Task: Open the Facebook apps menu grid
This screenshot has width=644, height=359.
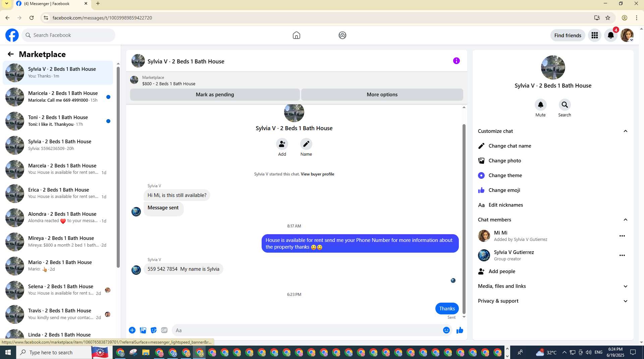Action: click(x=595, y=35)
